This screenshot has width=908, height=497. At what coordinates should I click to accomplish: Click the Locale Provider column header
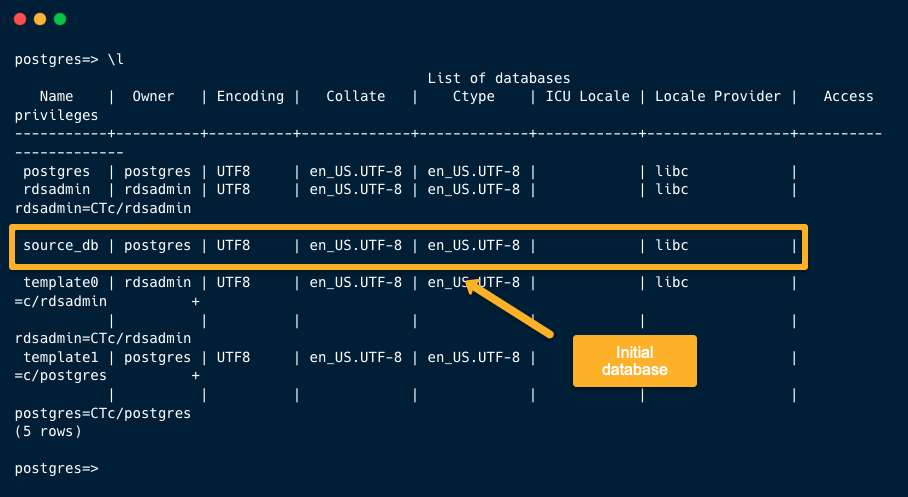(717, 96)
